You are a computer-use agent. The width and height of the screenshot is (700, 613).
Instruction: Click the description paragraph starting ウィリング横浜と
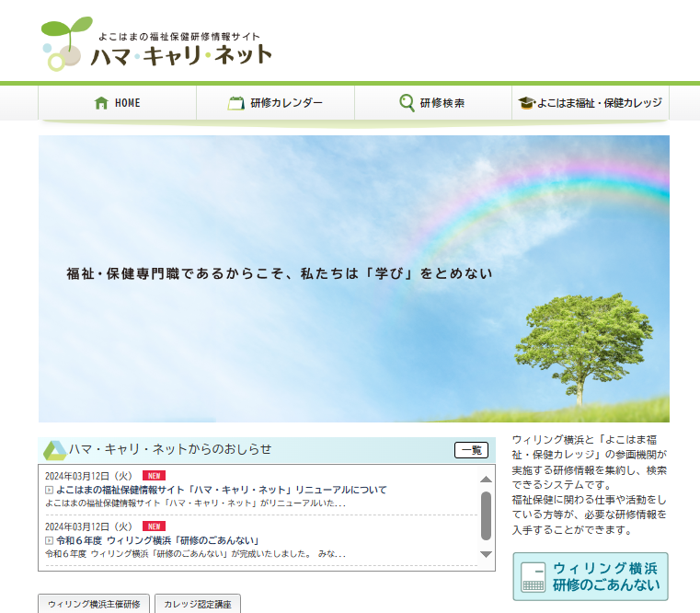(x=590, y=485)
